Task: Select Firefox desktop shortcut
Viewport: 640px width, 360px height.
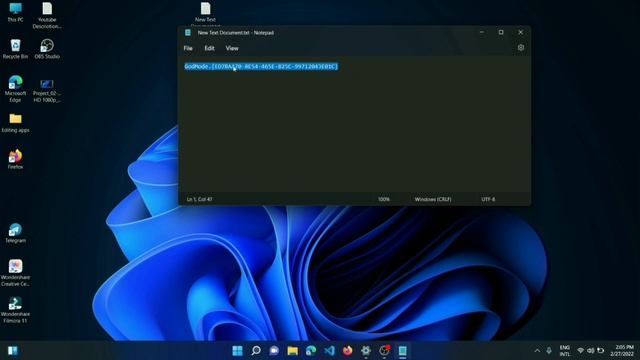Action: [16, 159]
